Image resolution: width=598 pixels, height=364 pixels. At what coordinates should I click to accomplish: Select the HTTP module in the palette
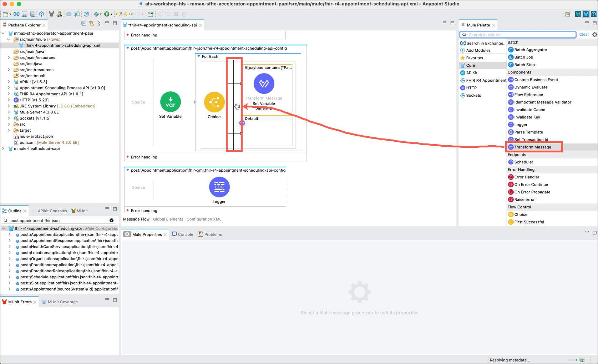[468, 88]
